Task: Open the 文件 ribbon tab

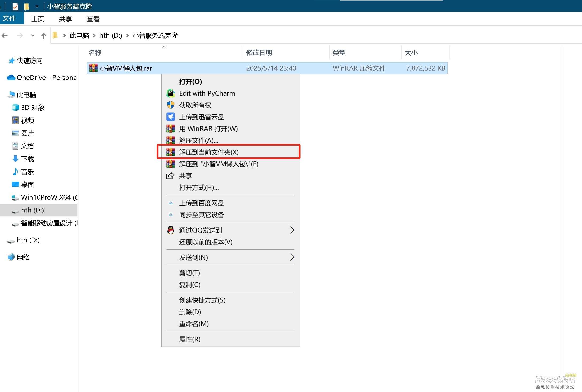Action: [x=12, y=18]
